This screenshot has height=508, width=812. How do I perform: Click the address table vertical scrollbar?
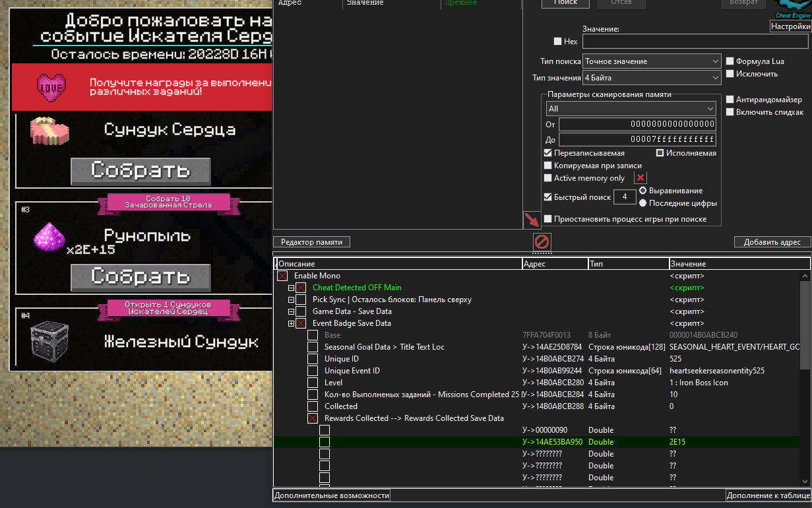(805, 324)
